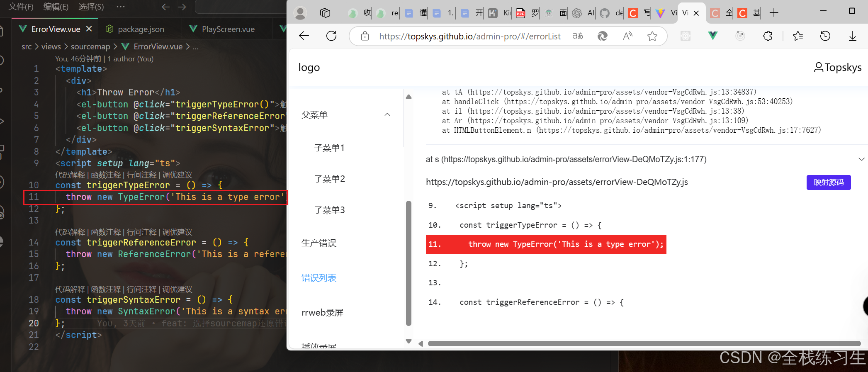Screen dimensions: 868x372
Task: Open the React DevTools extension icon
Action: point(686,36)
